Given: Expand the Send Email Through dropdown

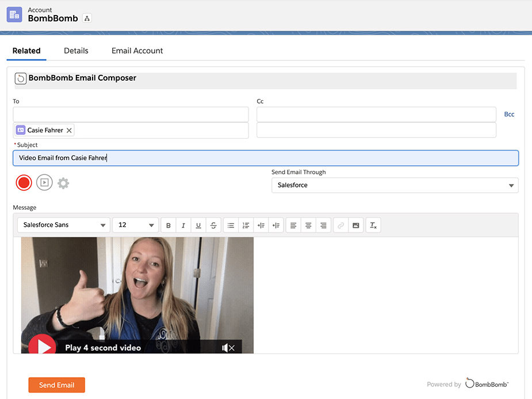Looking at the screenshot, I should point(395,185).
